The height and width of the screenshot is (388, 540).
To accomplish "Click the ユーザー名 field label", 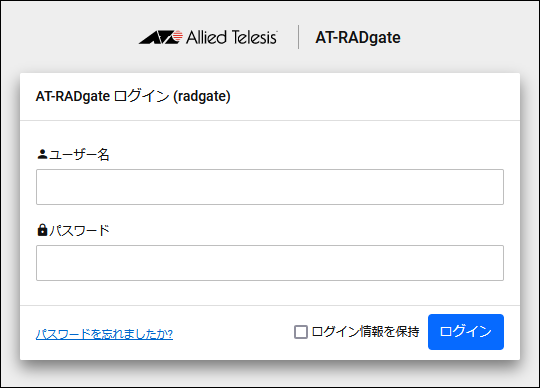I will [x=79, y=155].
